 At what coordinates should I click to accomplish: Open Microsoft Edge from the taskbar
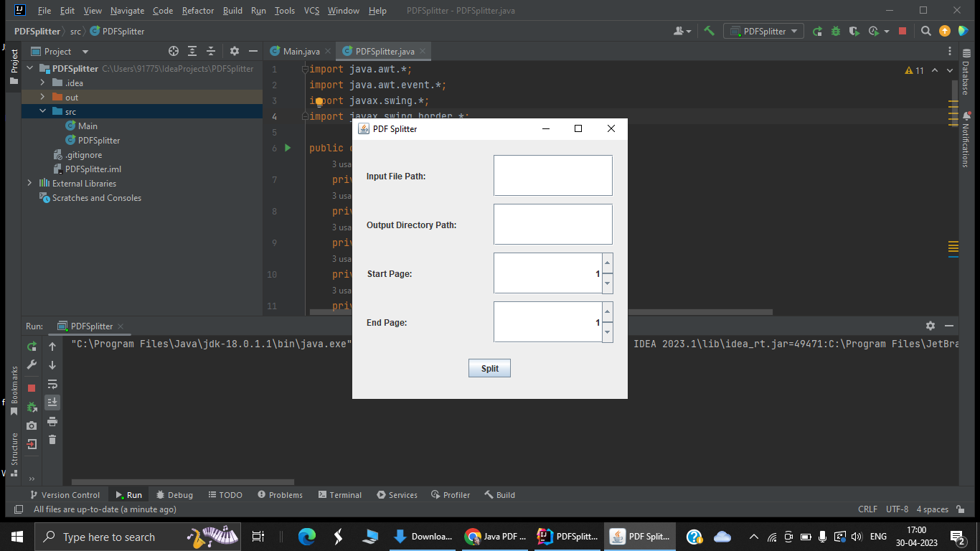(306, 536)
